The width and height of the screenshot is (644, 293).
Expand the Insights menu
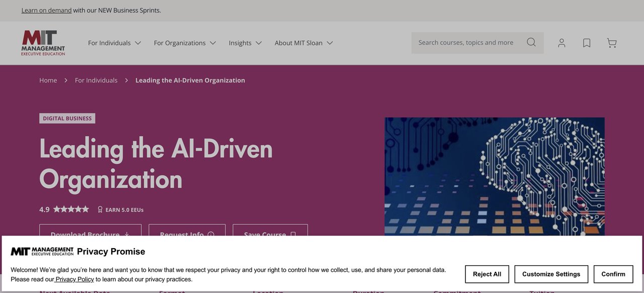[x=245, y=43]
